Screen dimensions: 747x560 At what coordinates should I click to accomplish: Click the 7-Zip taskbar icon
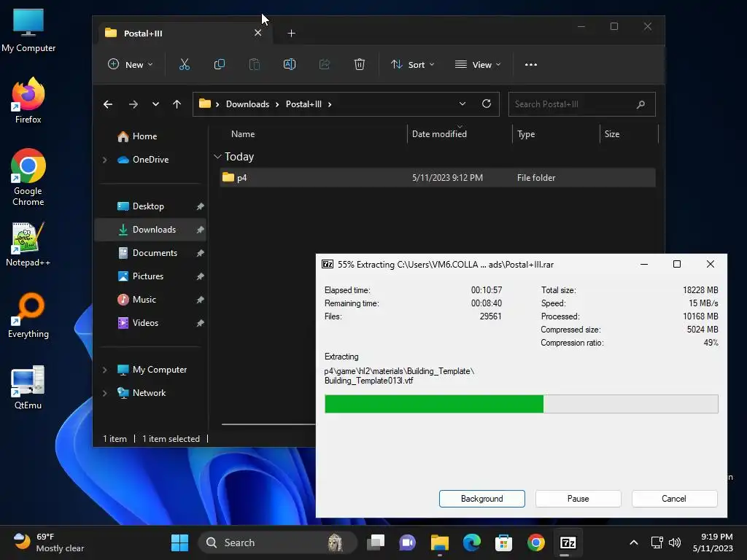(568, 542)
